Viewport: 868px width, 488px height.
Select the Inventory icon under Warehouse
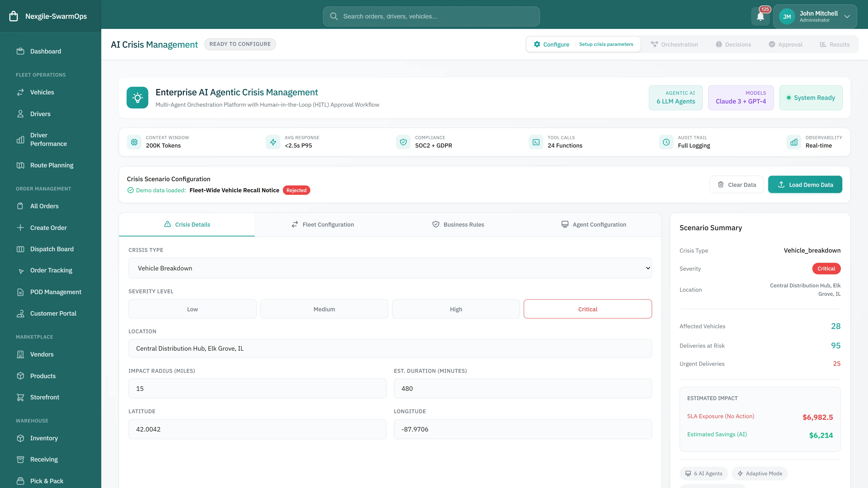[x=21, y=438]
